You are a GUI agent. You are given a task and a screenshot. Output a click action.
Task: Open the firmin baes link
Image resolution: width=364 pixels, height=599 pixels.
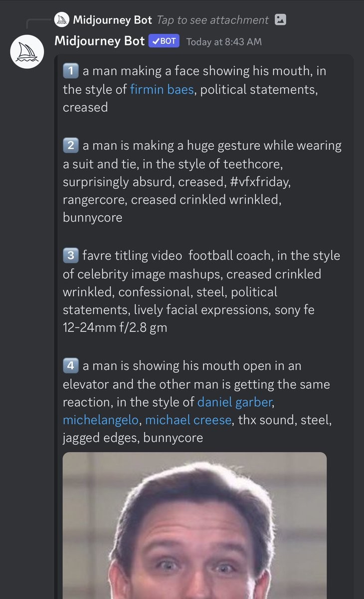pos(162,90)
